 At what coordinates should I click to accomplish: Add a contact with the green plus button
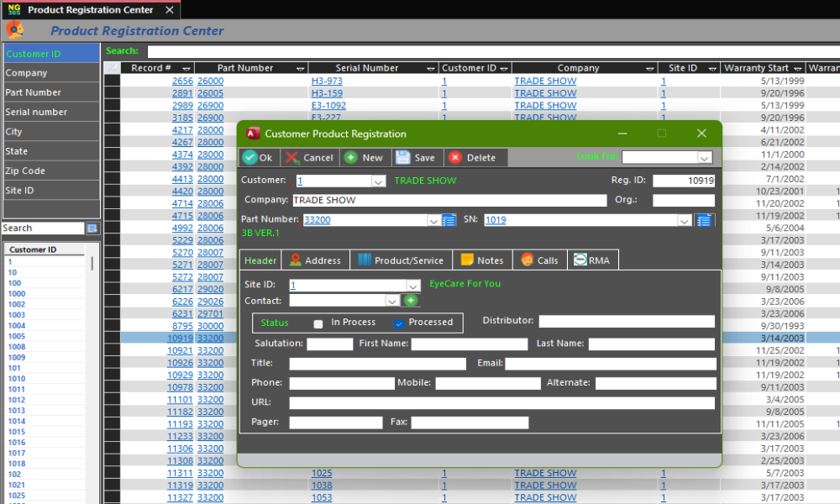[411, 300]
